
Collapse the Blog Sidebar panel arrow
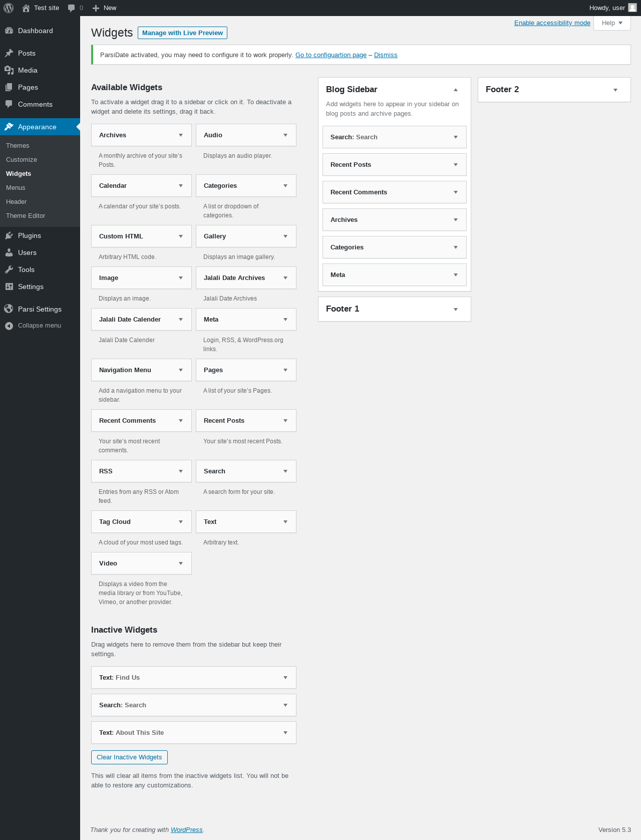[456, 90]
